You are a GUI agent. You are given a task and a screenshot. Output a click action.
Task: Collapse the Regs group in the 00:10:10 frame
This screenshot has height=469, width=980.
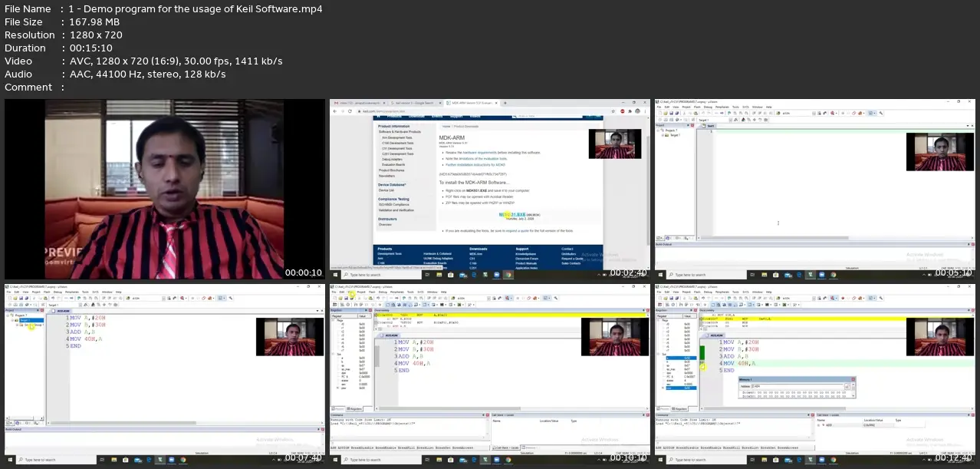[x=333, y=321]
